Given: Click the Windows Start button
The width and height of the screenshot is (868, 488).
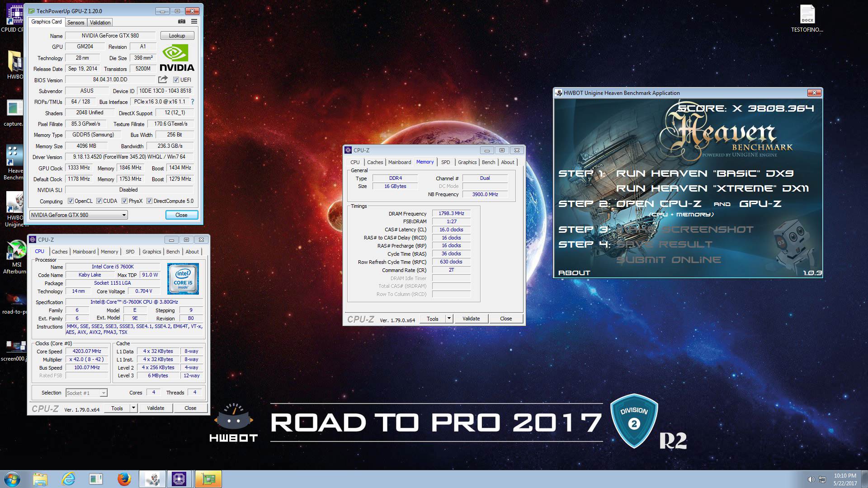Looking at the screenshot, I should click(12, 479).
